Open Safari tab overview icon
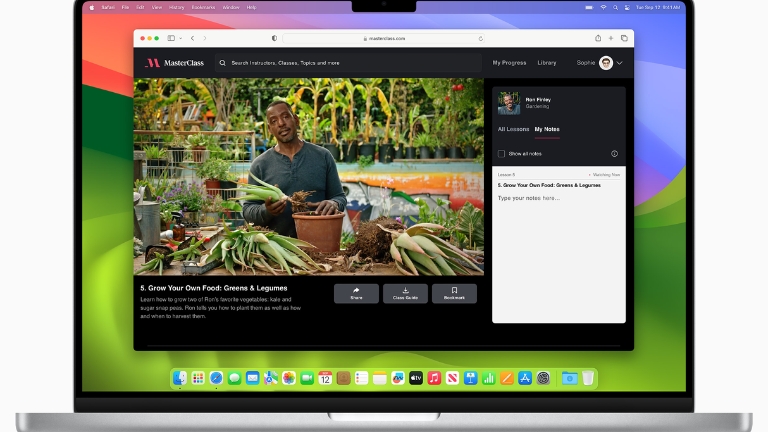 tap(624, 38)
